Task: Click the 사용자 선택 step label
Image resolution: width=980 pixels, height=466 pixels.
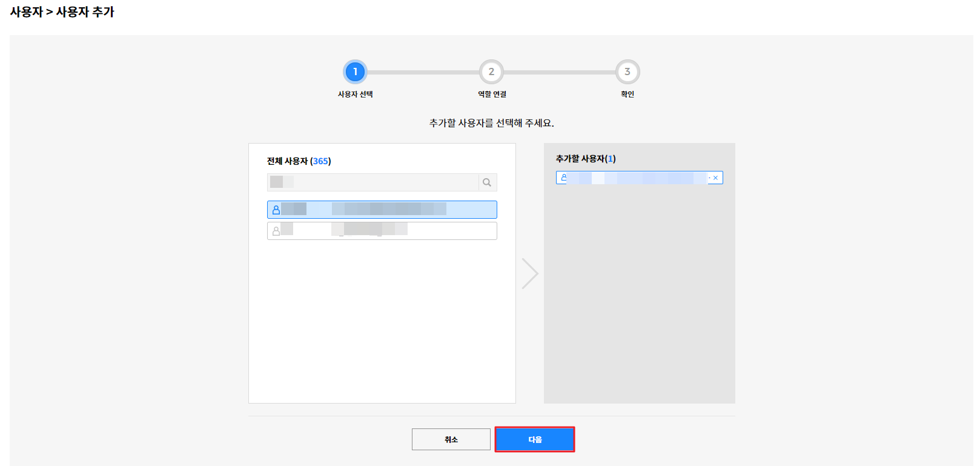Action: (355, 95)
